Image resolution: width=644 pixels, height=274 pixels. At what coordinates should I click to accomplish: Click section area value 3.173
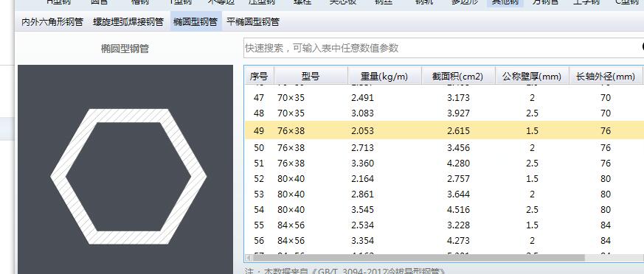tap(458, 98)
